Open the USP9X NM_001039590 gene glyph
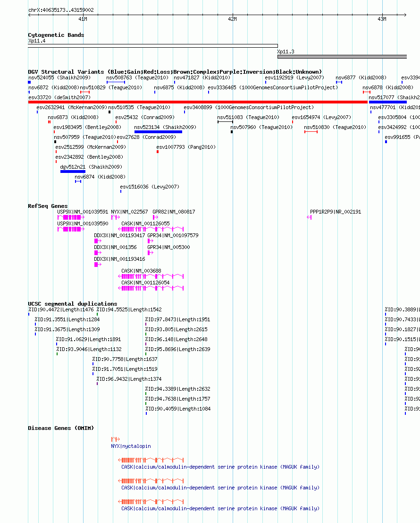The height and width of the screenshot is (523, 420). [x=71, y=229]
